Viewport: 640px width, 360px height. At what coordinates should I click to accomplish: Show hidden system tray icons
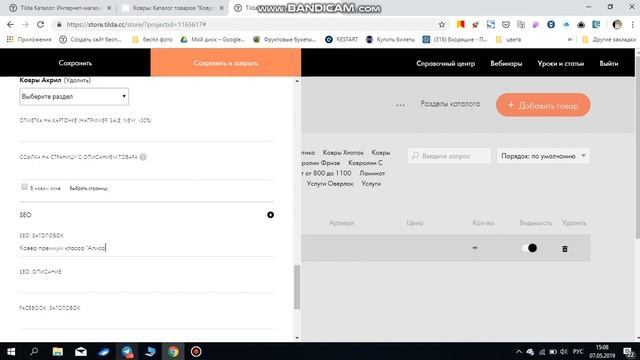519,351
